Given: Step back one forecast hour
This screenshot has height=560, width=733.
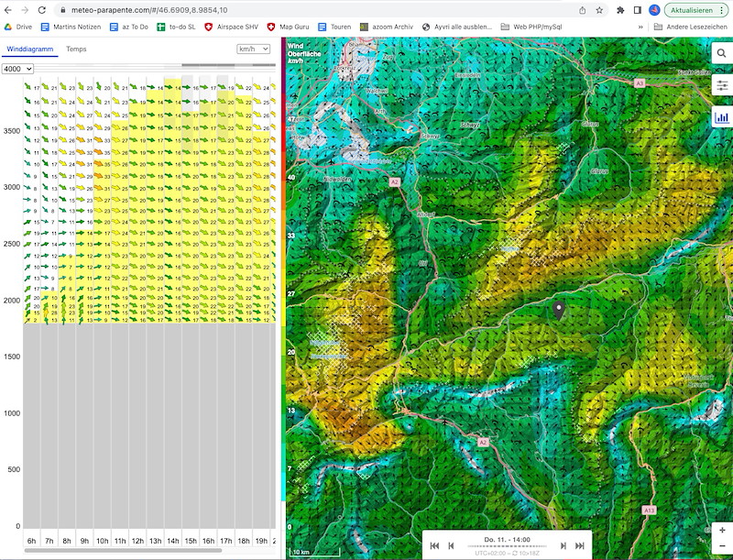Looking at the screenshot, I should pyautogui.click(x=451, y=545).
